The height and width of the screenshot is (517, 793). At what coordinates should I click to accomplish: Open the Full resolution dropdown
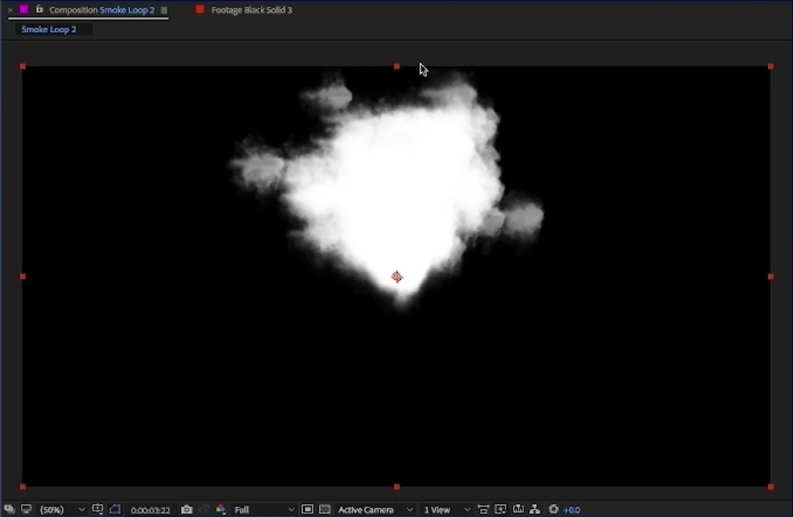click(x=264, y=510)
